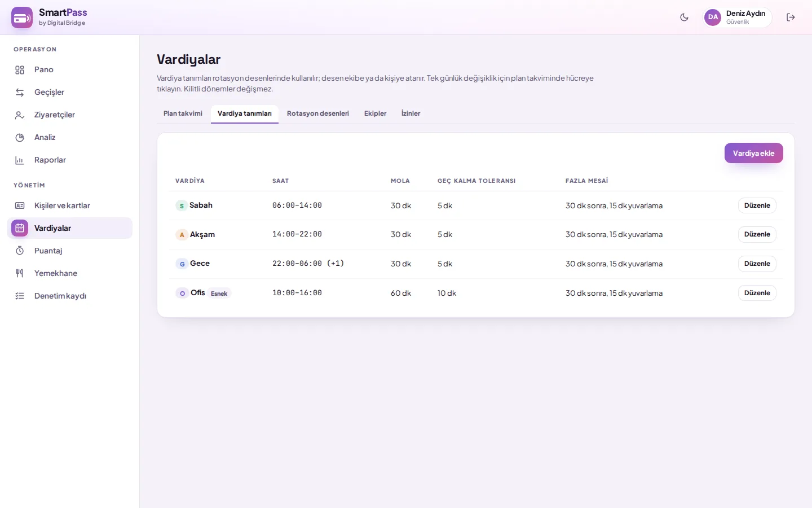The height and width of the screenshot is (508, 812).
Task: Click the Sabah shift S badge
Action: click(182, 206)
